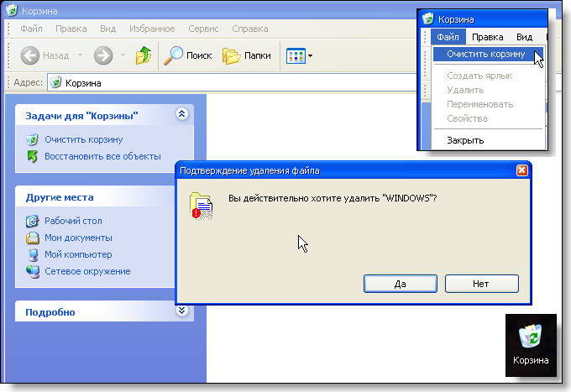Open Мой компьютер link
The image size is (571, 392).
coord(78,254)
